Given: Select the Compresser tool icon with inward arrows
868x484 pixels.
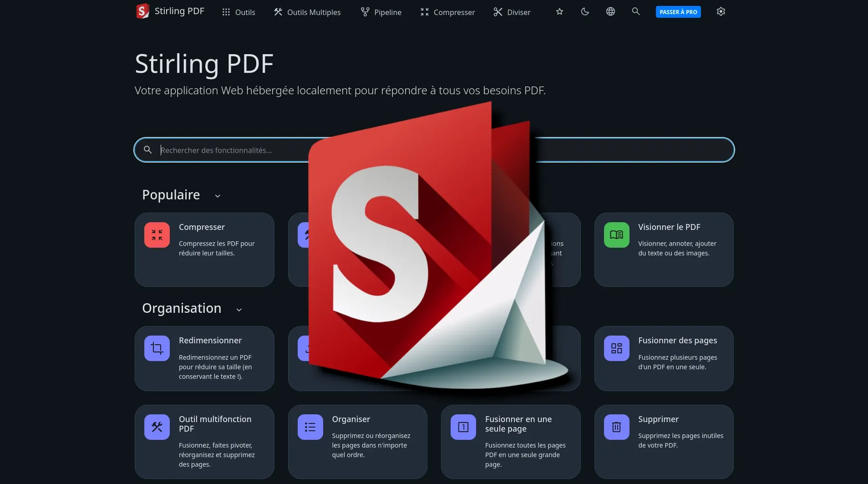Looking at the screenshot, I should [x=157, y=234].
